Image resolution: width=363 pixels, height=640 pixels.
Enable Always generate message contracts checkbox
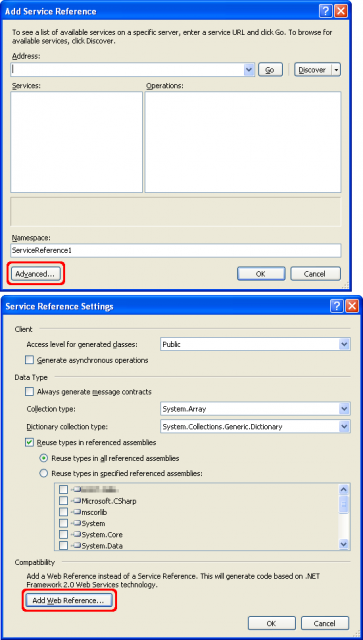click(29, 392)
